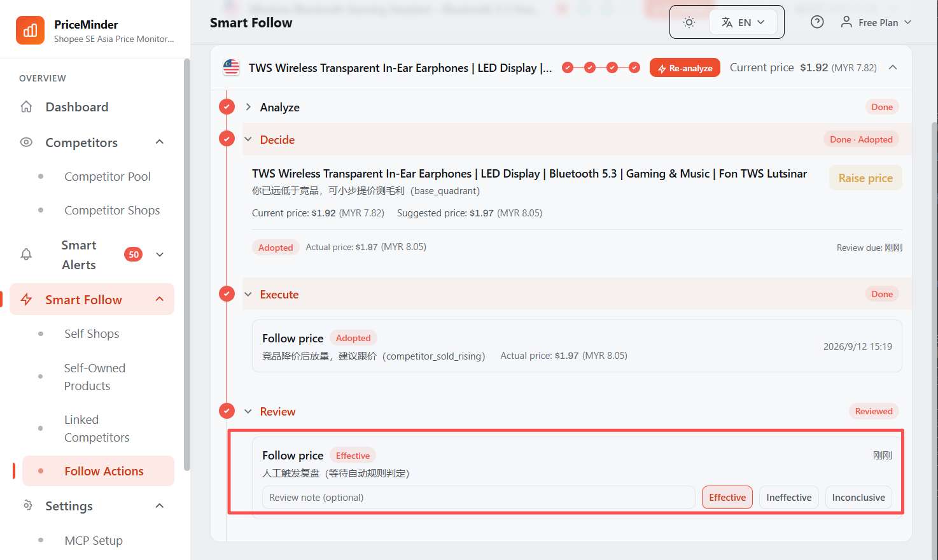The height and width of the screenshot is (560, 938).
Task: Mark the review as Effective
Action: click(x=727, y=497)
